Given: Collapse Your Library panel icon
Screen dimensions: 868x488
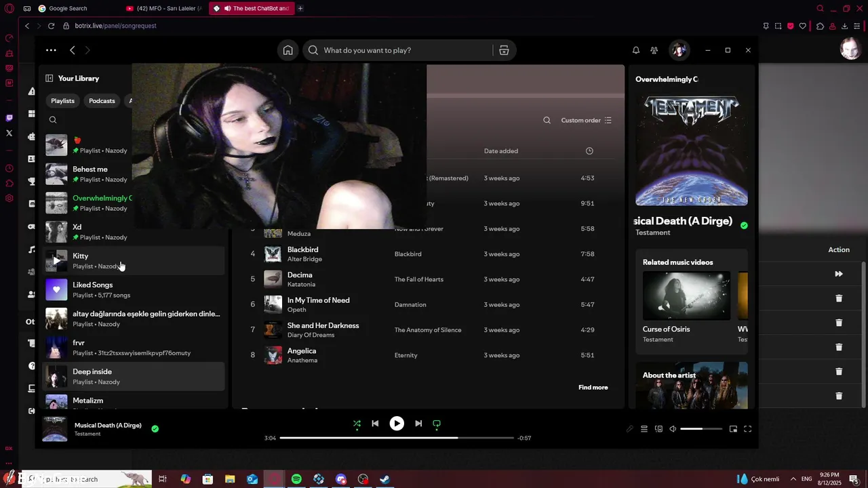Looking at the screenshot, I should click(49, 78).
